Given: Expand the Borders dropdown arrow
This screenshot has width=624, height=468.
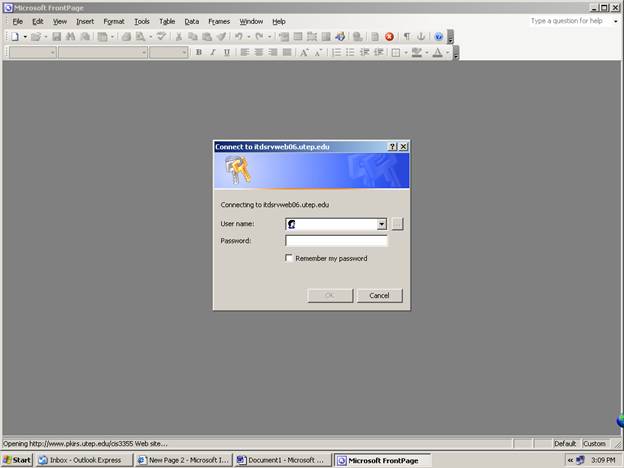Looking at the screenshot, I should coord(406,53).
